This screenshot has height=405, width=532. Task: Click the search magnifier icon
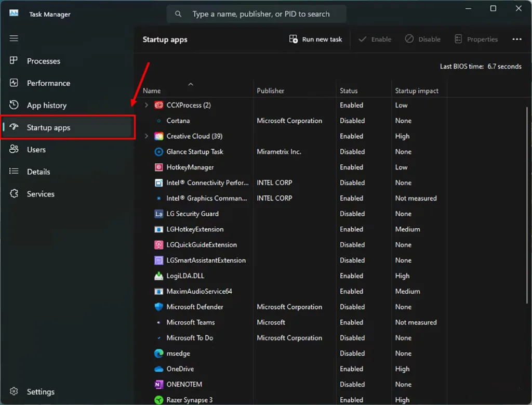point(178,14)
